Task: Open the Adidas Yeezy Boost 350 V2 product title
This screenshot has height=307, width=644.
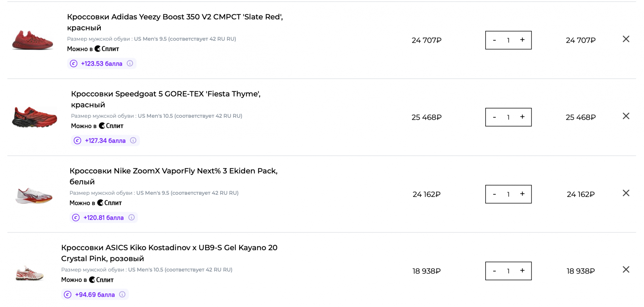Action: tap(175, 22)
